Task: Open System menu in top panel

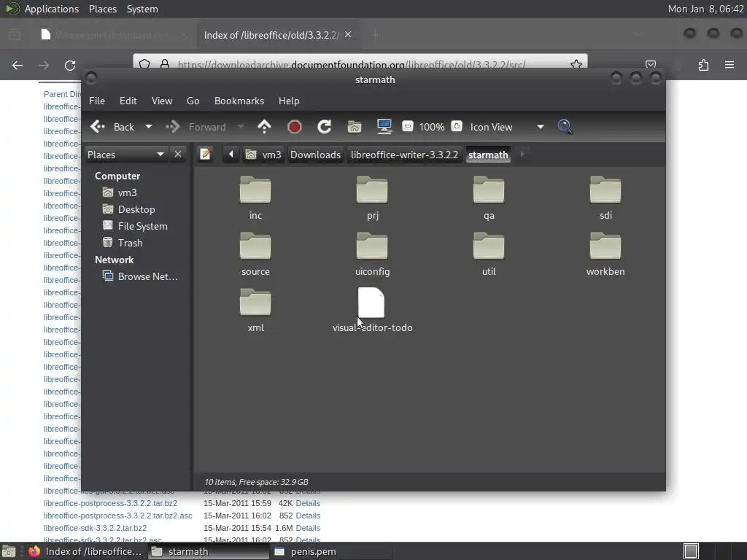Action: point(142,9)
